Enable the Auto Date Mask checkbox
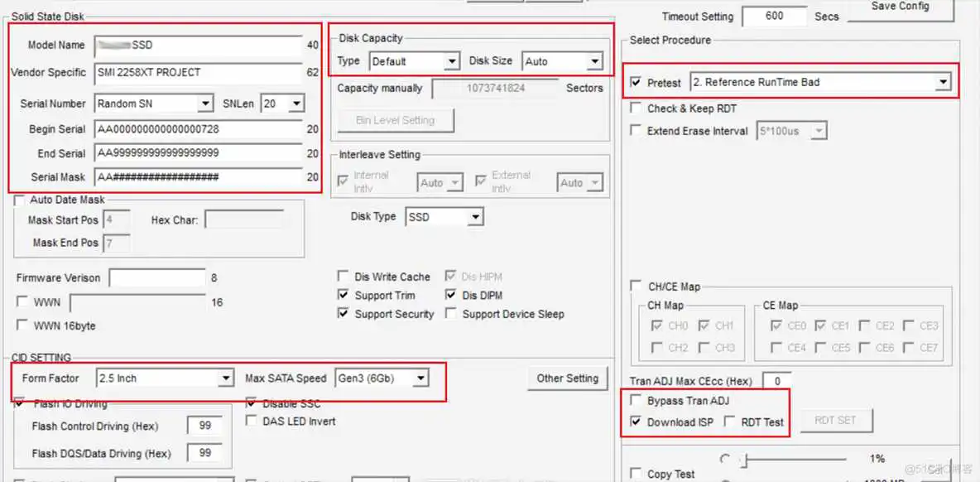Viewport: 980px width, 482px height. (19, 200)
